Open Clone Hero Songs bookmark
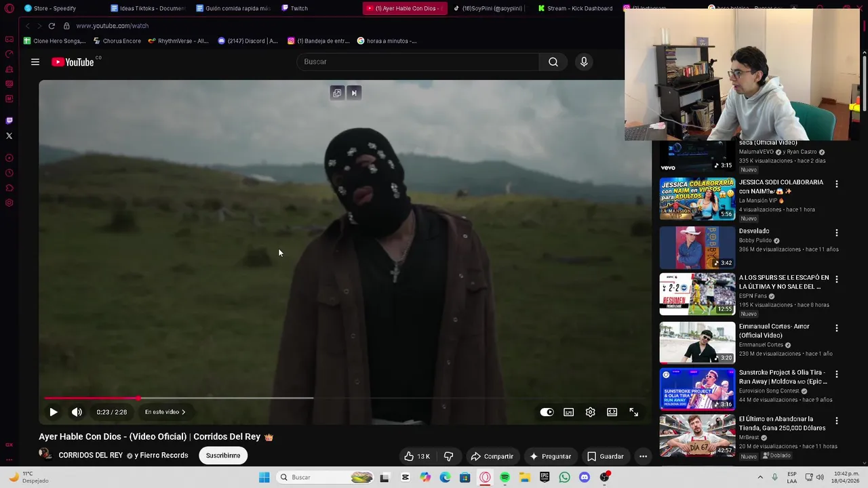The image size is (868, 488). coord(54,41)
